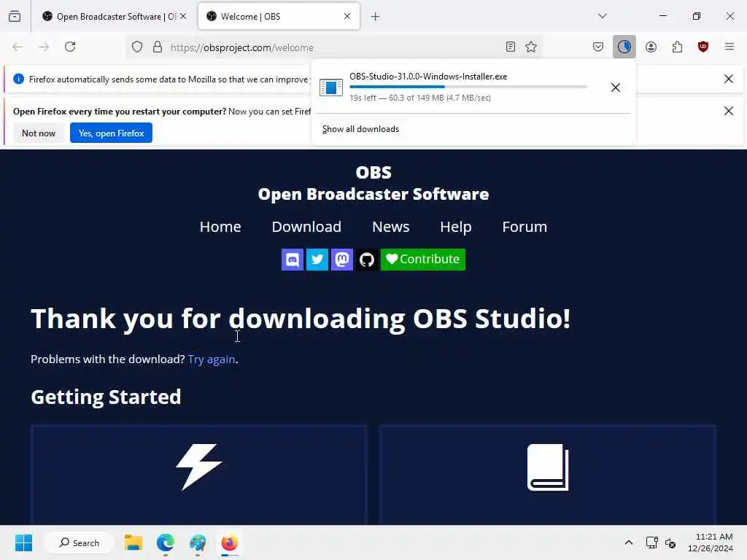Toggle reader view icon
This screenshot has width=747, height=560.
(510, 47)
